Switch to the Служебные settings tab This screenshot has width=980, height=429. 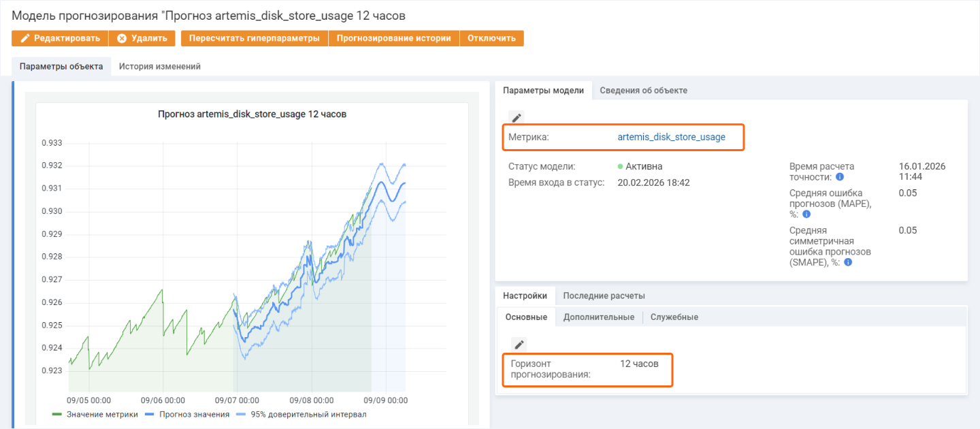674,317
